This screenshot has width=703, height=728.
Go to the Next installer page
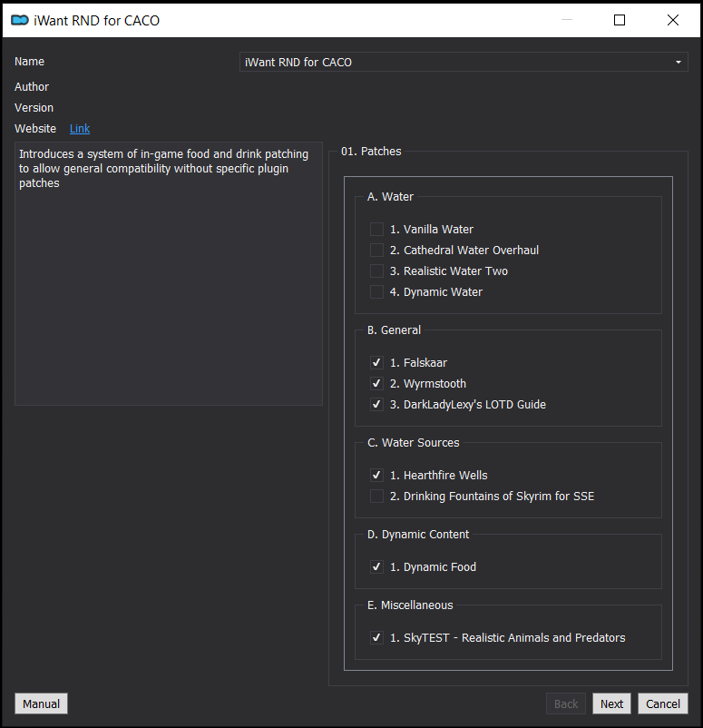611,703
